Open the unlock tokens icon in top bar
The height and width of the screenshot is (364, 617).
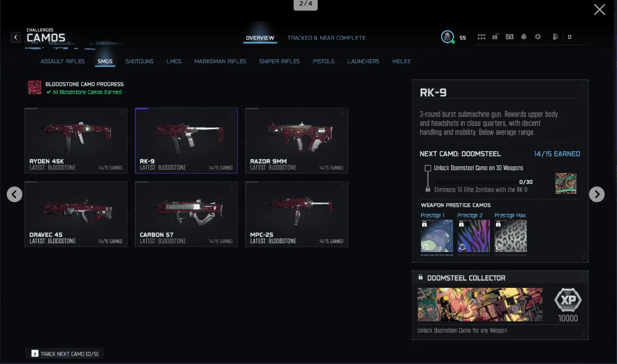tap(496, 37)
